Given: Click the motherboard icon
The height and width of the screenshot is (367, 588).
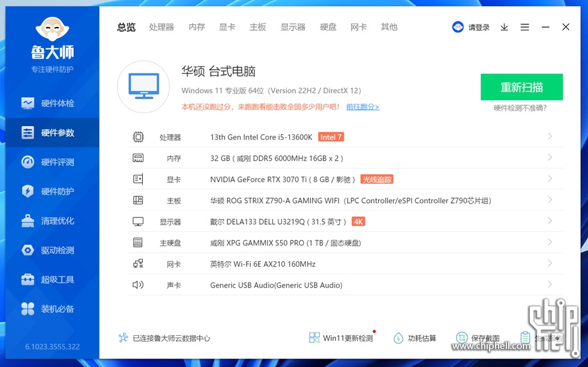Looking at the screenshot, I should click(x=138, y=201).
